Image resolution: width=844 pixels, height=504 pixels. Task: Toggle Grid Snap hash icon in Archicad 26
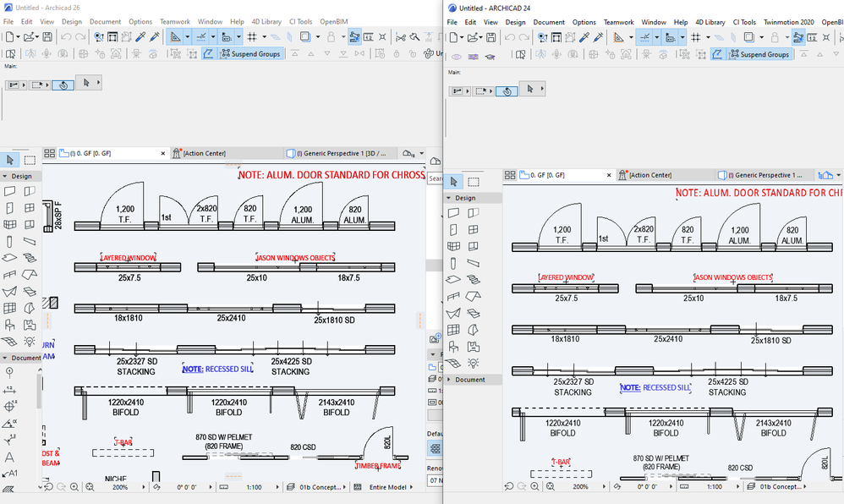tap(252, 36)
